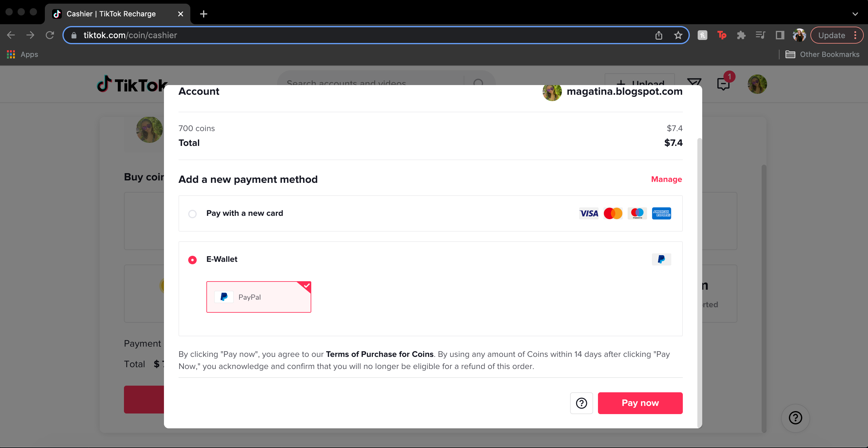Click the Visa card icon
The height and width of the screenshot is (448, 868).
pos(588,213)
